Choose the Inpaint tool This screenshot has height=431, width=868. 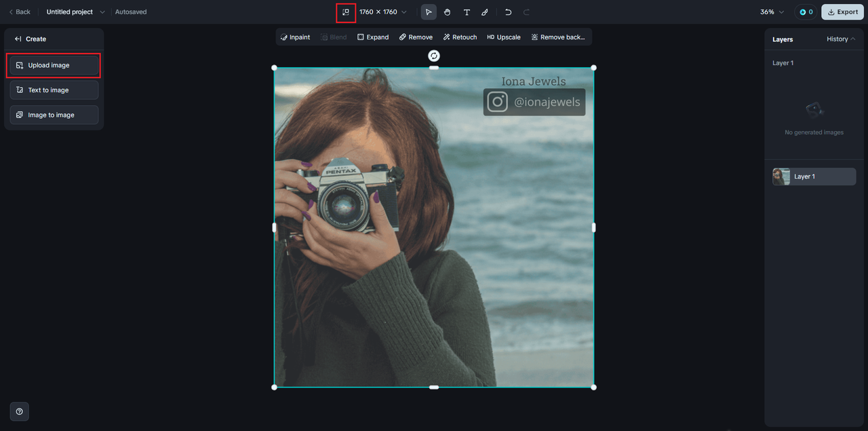pyautogui.click(x=295, y=37)
